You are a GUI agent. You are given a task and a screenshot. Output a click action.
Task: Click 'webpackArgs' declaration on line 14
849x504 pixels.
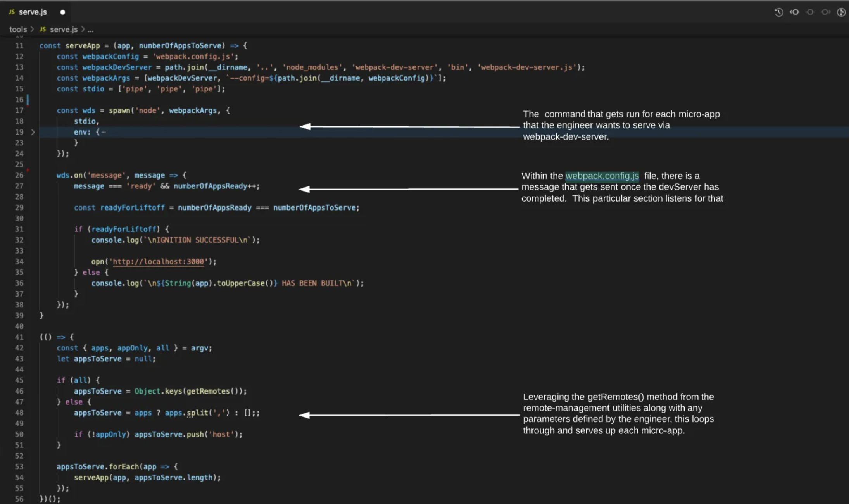(x=106, y=78)
